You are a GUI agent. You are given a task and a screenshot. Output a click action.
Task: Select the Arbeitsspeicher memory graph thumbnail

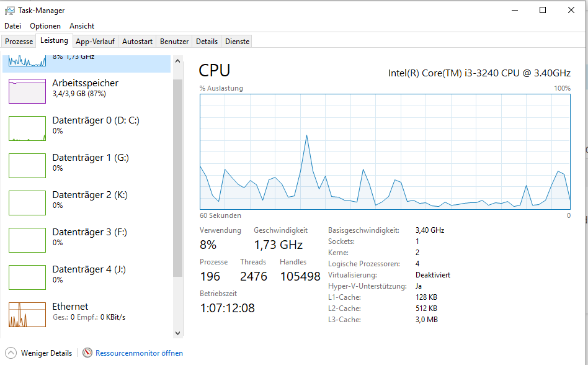(27, 91)
